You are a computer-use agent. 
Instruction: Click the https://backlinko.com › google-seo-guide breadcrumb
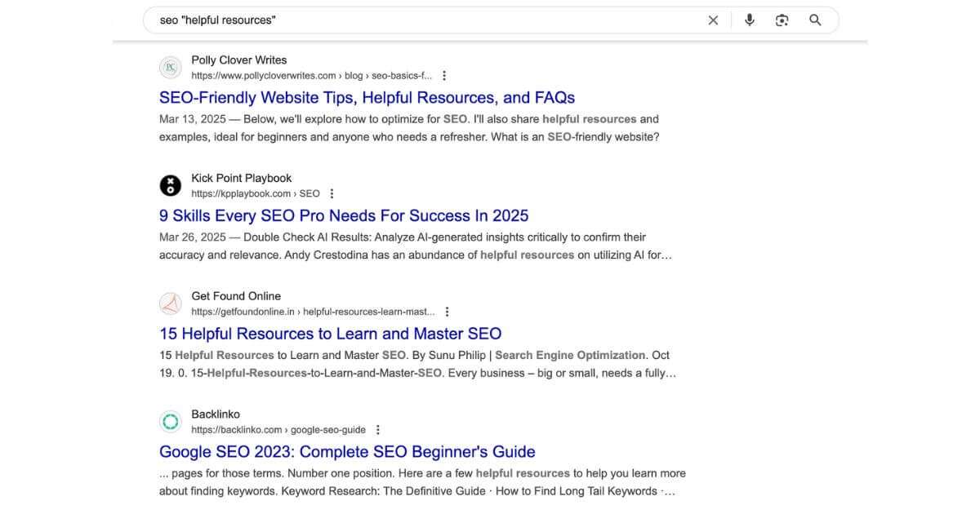click(x=278, y=430)
